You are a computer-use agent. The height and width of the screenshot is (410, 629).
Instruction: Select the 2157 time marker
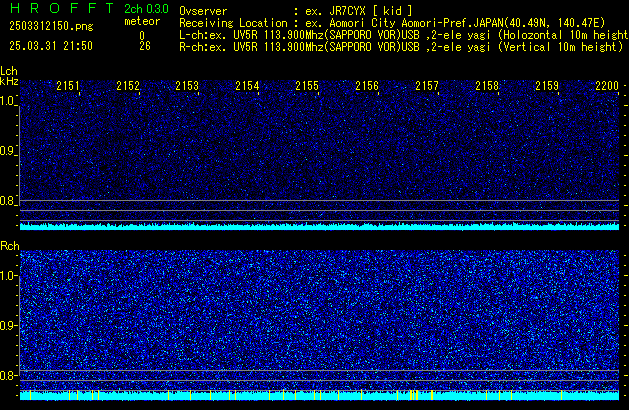(427, 86)
